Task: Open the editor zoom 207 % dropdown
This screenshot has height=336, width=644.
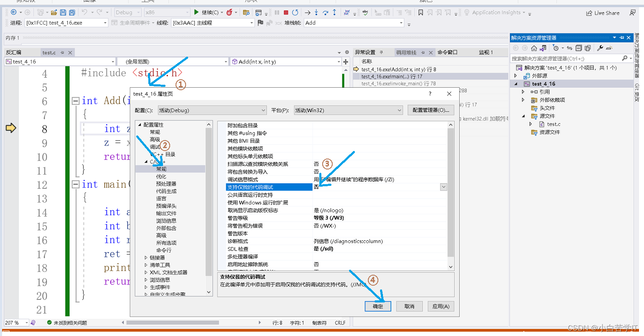Action: coord(26,323)
